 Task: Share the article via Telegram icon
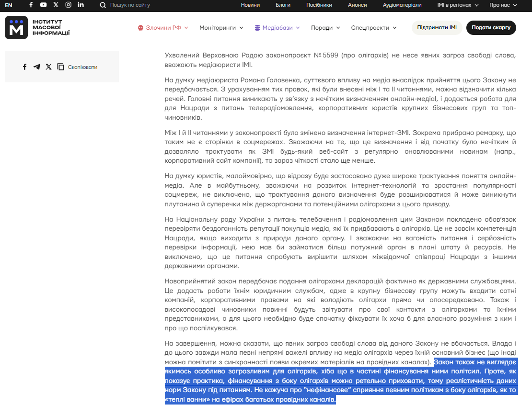tap(36, 67)
